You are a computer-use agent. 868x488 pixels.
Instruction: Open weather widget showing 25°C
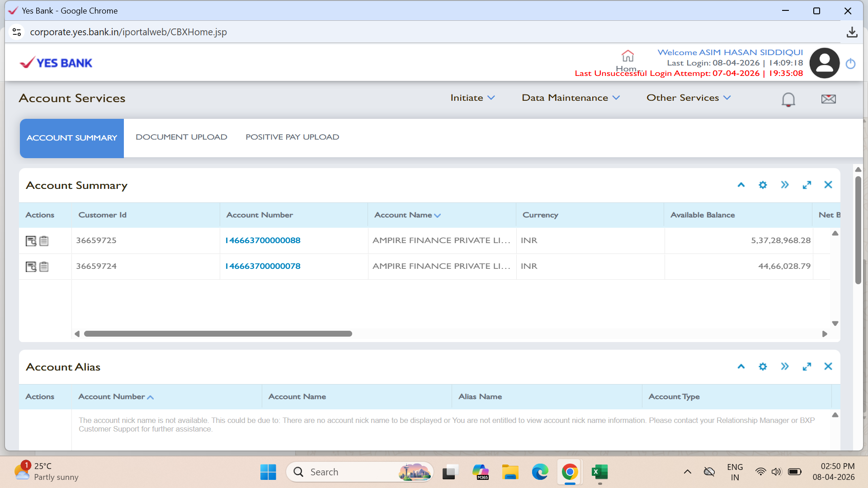[46, 472]
